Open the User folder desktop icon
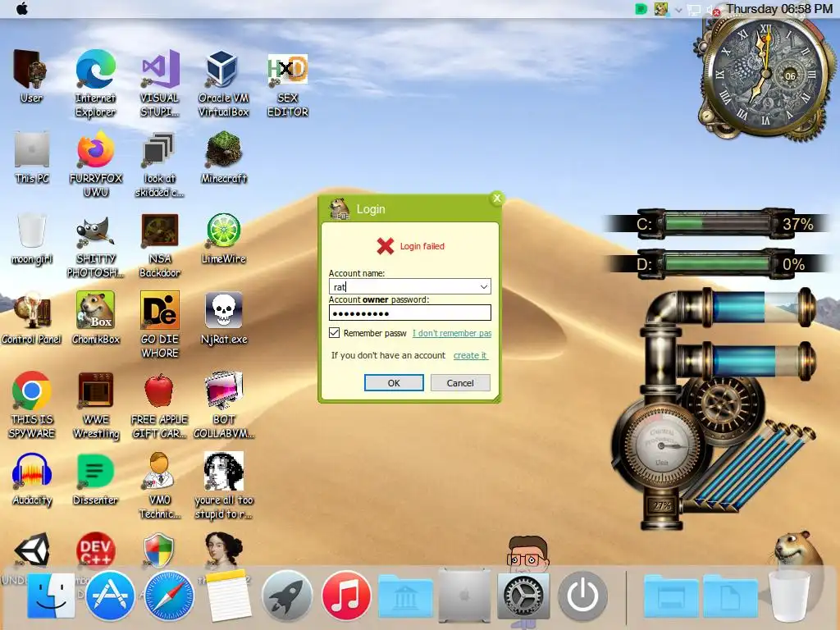The width and height of the screenshot is (840, 630). tap(30, 75)
